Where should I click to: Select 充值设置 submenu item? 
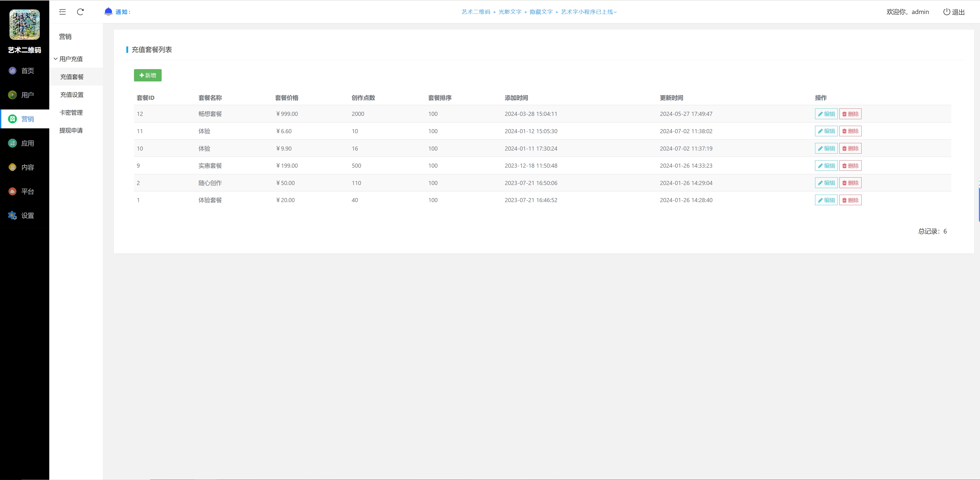72,95
